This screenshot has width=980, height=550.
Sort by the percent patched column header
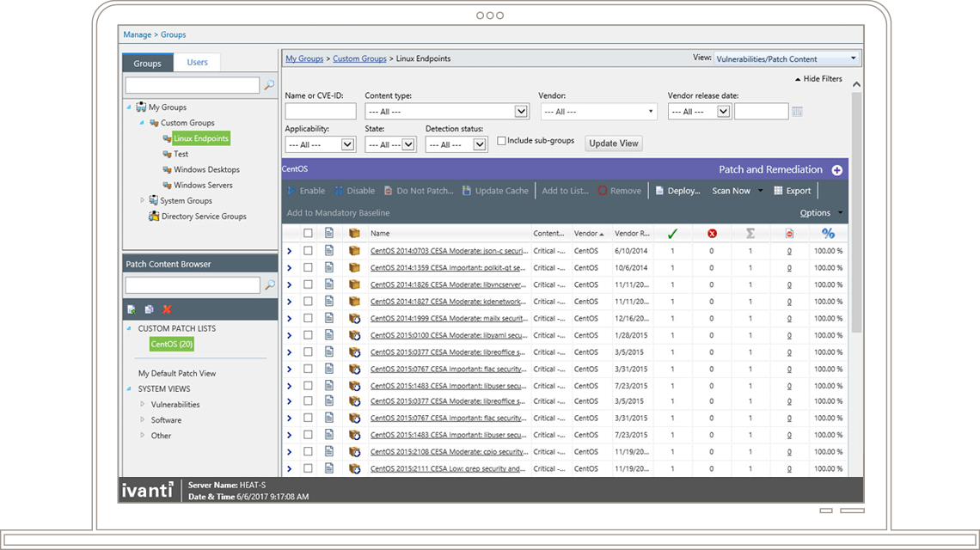coord(828,233)
